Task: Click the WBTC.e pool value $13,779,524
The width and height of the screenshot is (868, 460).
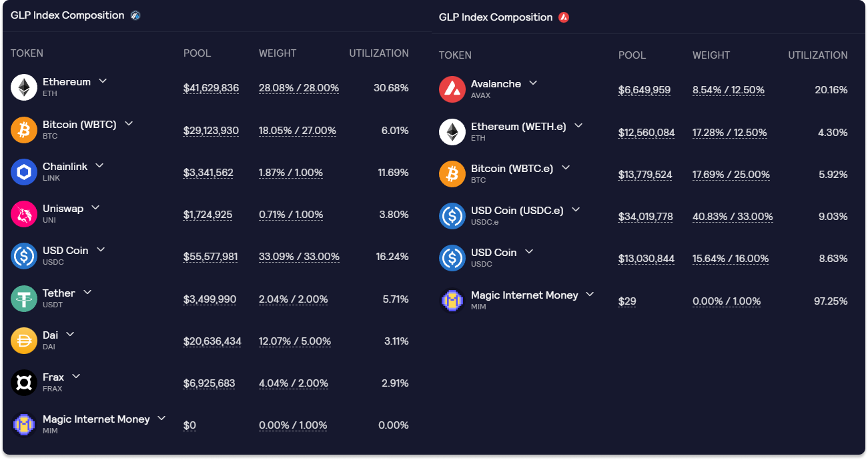Action: [x=645, y=175]
